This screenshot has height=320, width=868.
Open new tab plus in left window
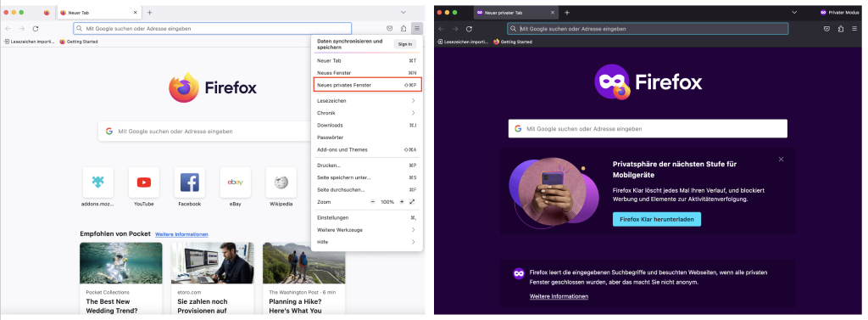(149, 12)
